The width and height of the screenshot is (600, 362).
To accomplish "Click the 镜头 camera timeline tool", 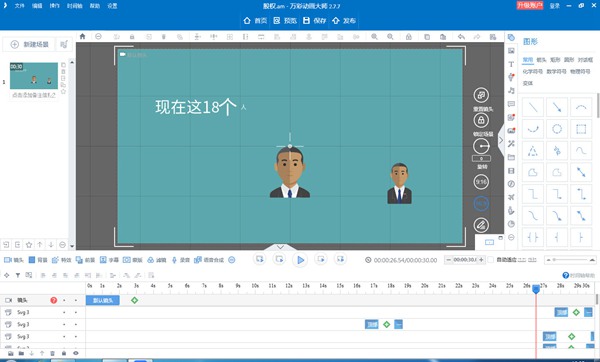I will [14, 260].
